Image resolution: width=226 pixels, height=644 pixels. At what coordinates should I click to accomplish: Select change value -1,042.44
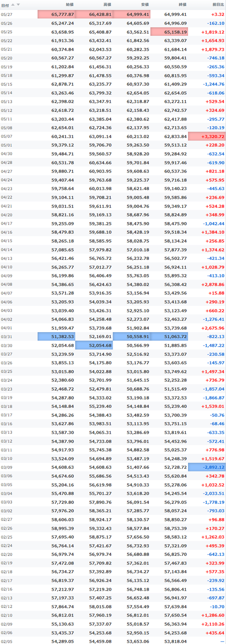214,224
